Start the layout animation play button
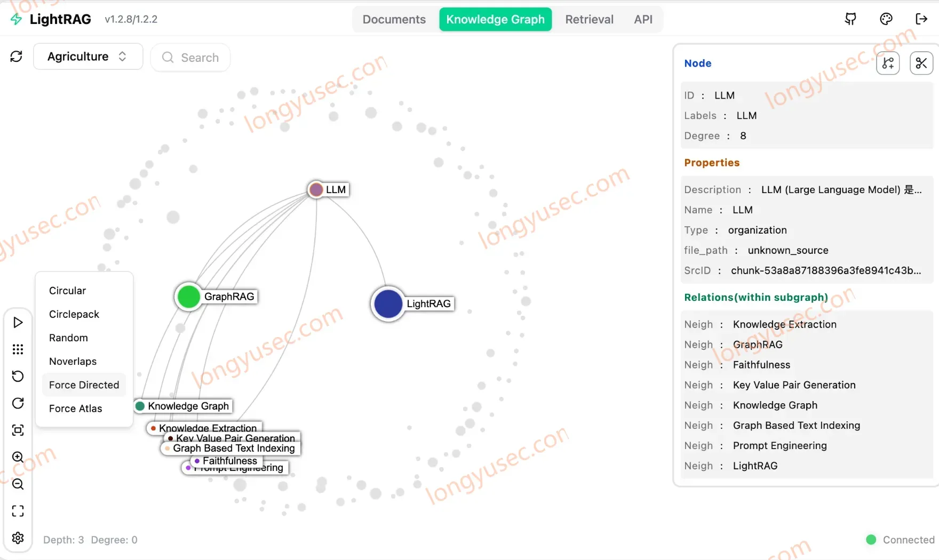This screenshot has width=939, height=560. pyautogui.click(x=18, y=322)
